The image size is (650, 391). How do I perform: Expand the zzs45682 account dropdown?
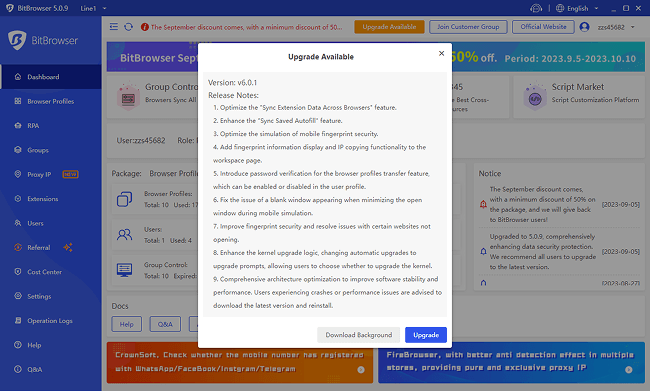click(616, 27)
